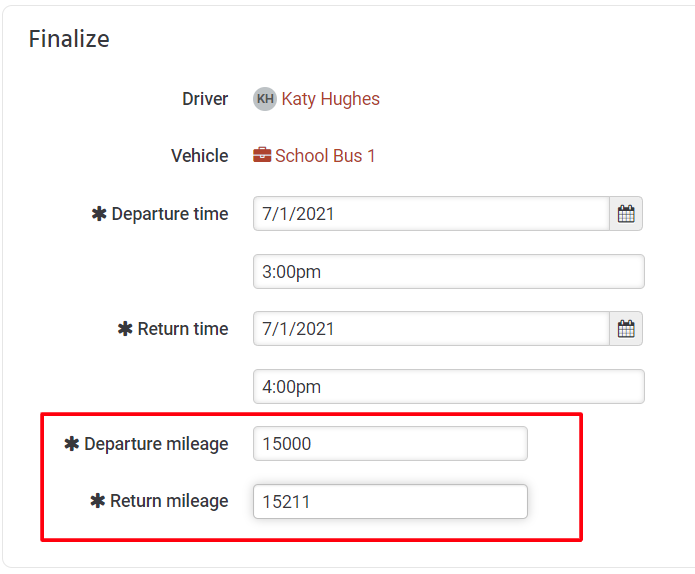Click the KH driver avatar badge
Viewport: 695px width, 574px height.
[x=265, y=98]
